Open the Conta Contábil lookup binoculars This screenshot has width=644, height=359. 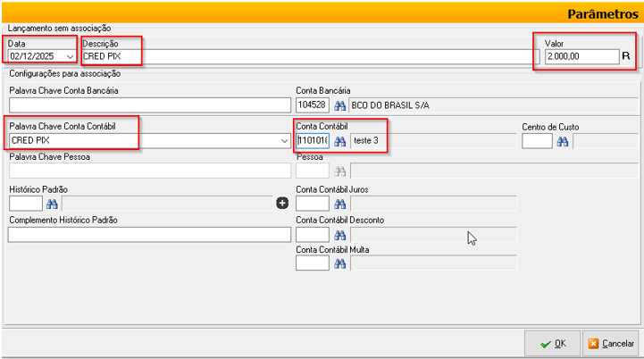pos(339,141)
